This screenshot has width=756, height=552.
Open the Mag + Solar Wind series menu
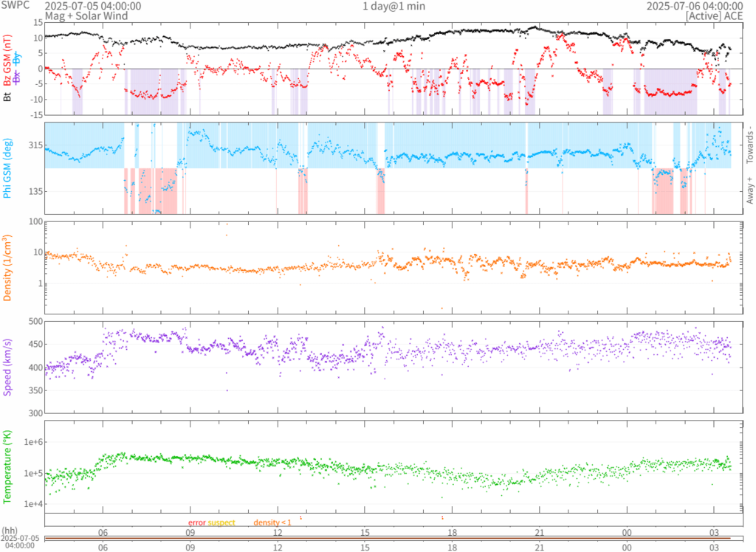pos(86,15)
